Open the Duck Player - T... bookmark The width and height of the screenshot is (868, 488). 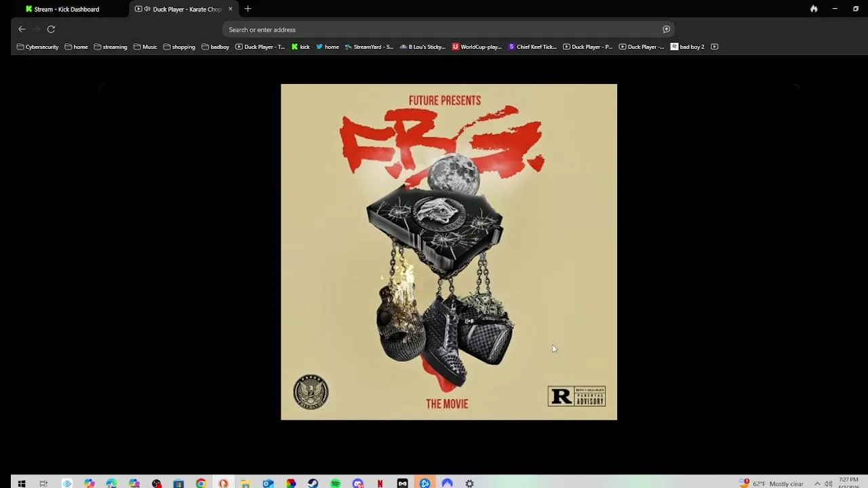tap(260, 47)
